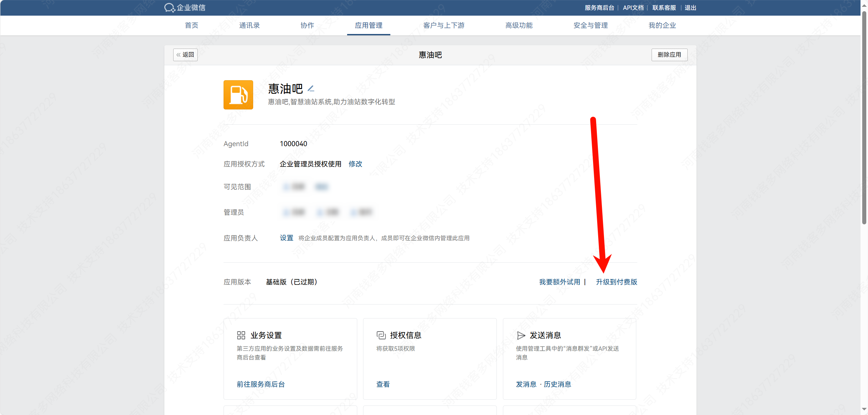Click the orange 惠油吧 gas pump icon
Image resolution: width=868 pixels, height=415 pixels.
click(x=238, y=95)
